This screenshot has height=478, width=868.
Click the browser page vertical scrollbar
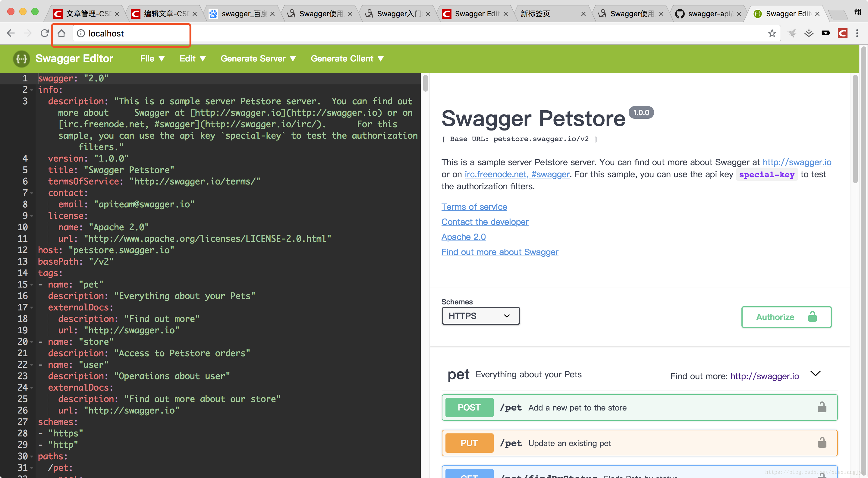point(863,261)
